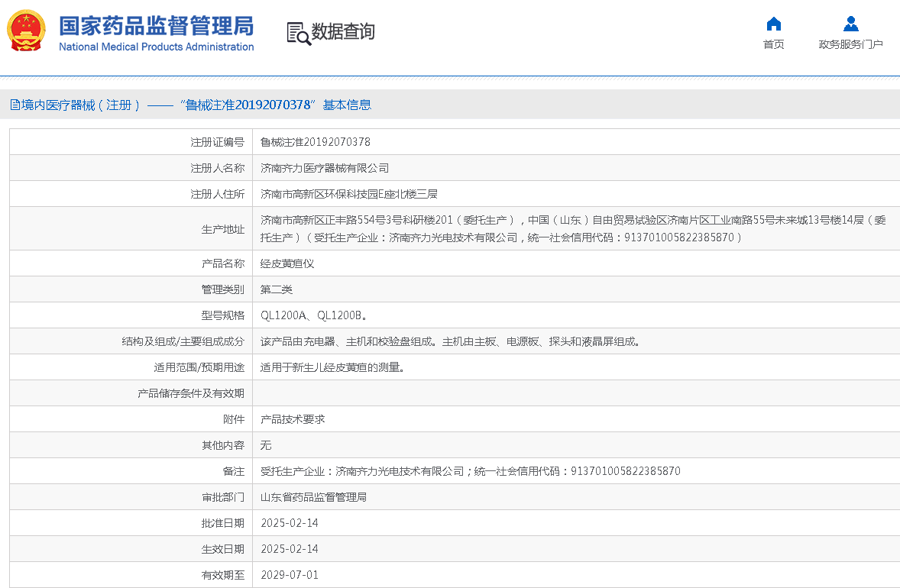Open the 政务服务门户 text link
The image size is (900, 588).
[850, 44]
